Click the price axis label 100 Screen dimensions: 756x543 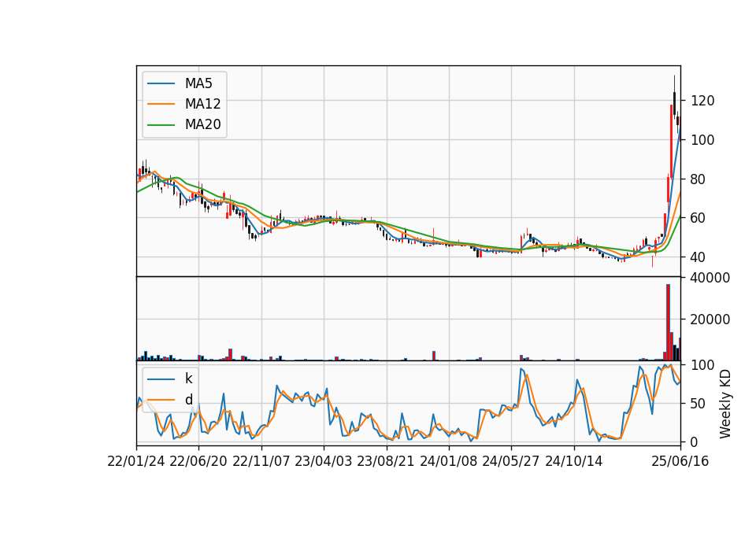[x=702, y=140]
